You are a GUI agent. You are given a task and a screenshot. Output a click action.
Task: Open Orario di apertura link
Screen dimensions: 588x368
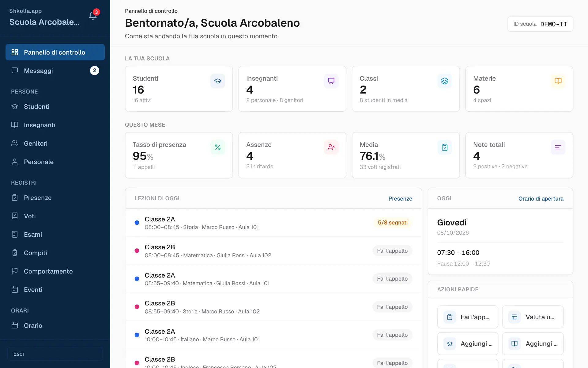541,198
